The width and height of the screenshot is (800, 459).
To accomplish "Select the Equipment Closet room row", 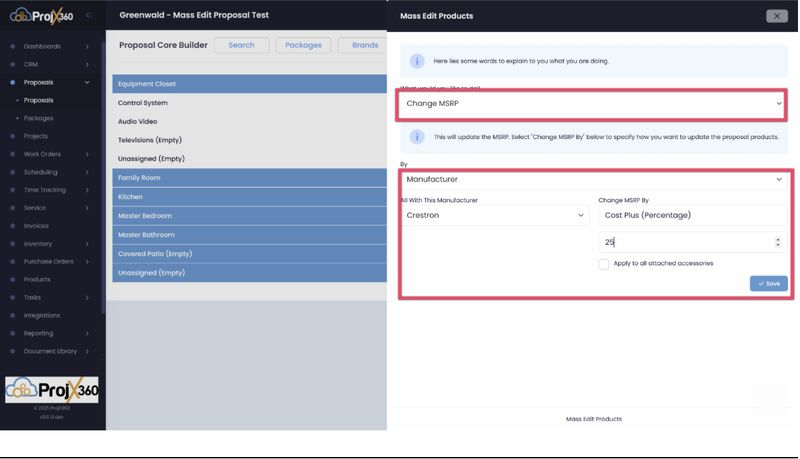I will click(249, 84).
